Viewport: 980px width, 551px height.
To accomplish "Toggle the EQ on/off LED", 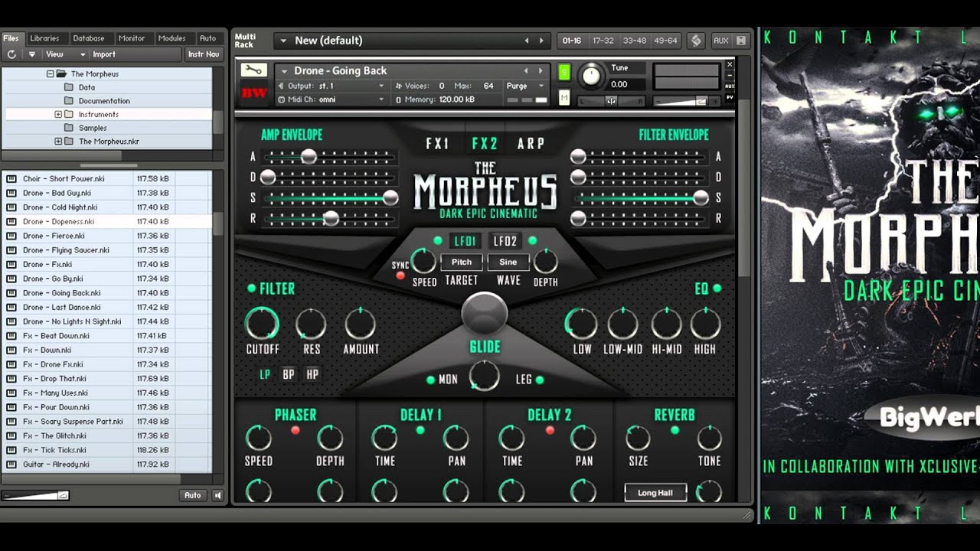I will tap(717, 289).
